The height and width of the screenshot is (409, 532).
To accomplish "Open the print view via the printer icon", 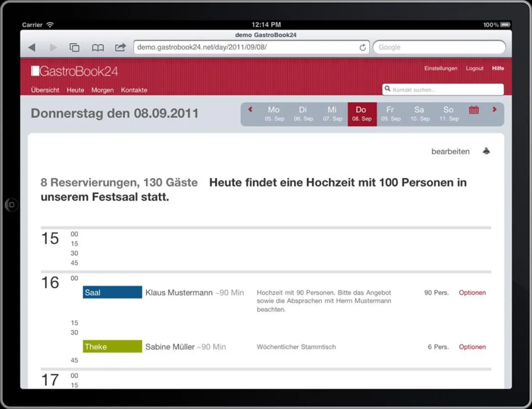I will pyautogui.click(x=486, y=151).
